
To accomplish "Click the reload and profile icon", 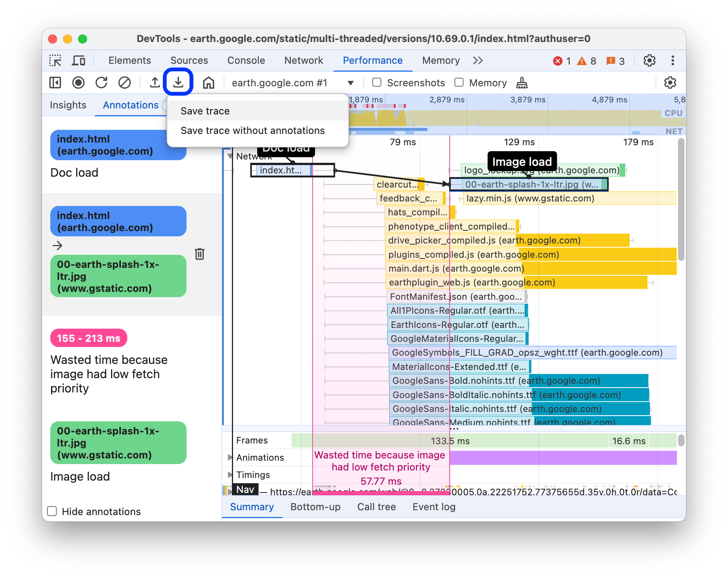I will 101,83.
